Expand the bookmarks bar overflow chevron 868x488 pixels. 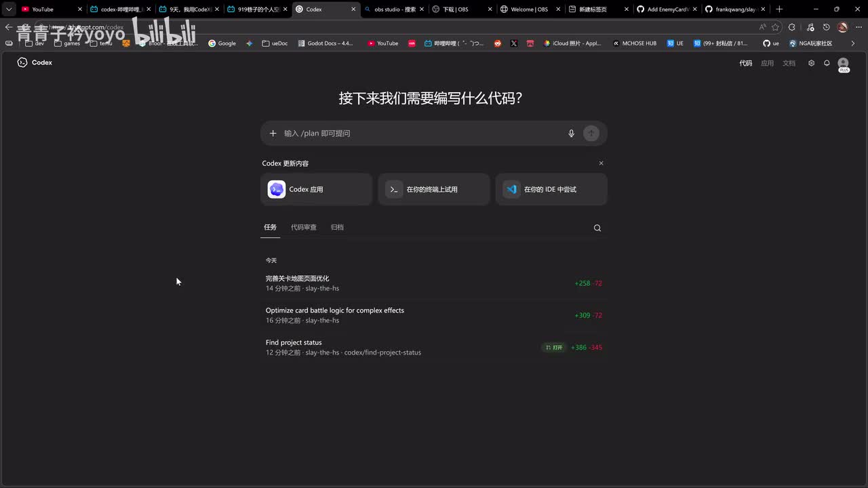click(x=853, y=43)
